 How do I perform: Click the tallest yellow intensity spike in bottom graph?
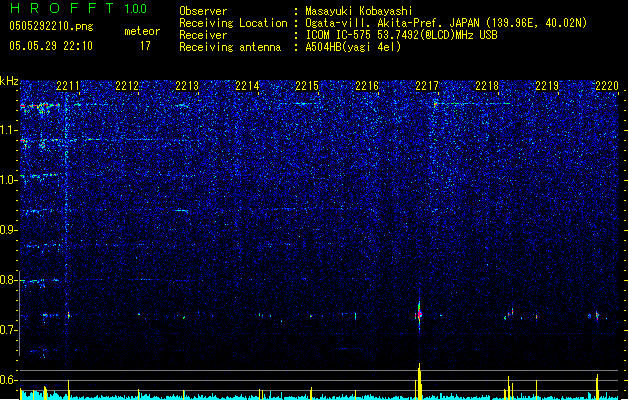pos(420,381)
